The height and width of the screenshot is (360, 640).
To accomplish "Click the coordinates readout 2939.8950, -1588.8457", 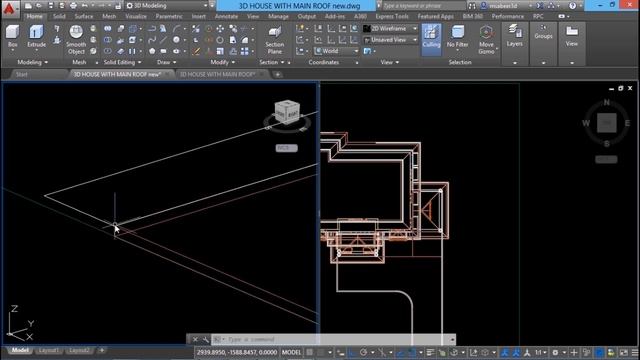I will pos(237,352).
